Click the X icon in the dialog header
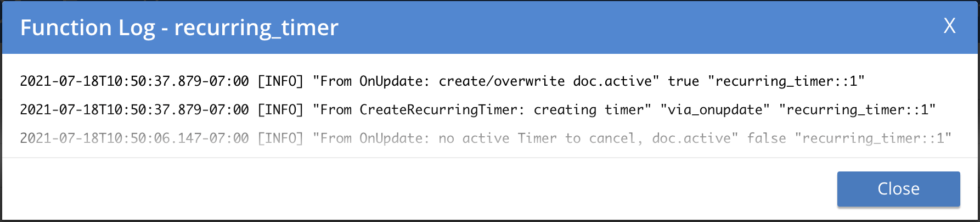The image size is (980, 222). pos(949,26)
